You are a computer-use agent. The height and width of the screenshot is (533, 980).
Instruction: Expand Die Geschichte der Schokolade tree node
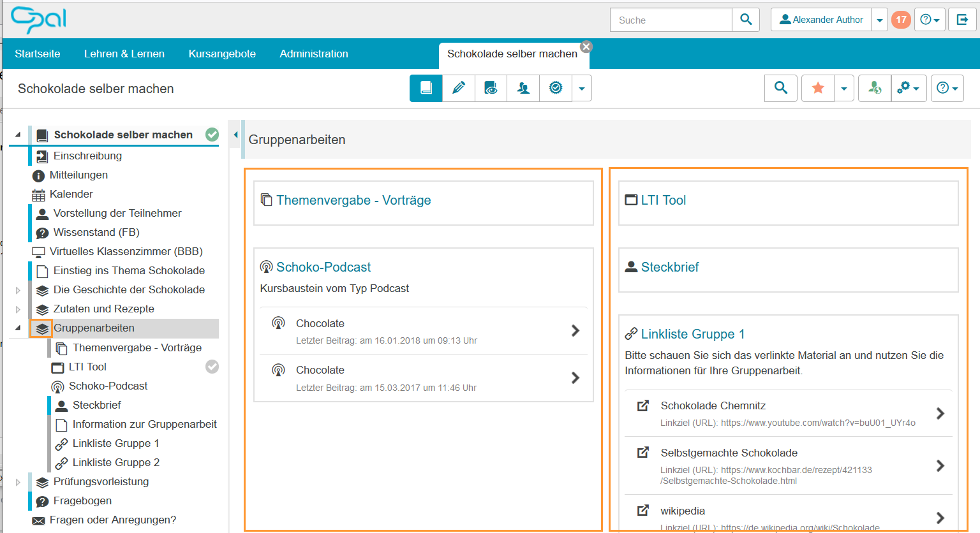(18, 290)
